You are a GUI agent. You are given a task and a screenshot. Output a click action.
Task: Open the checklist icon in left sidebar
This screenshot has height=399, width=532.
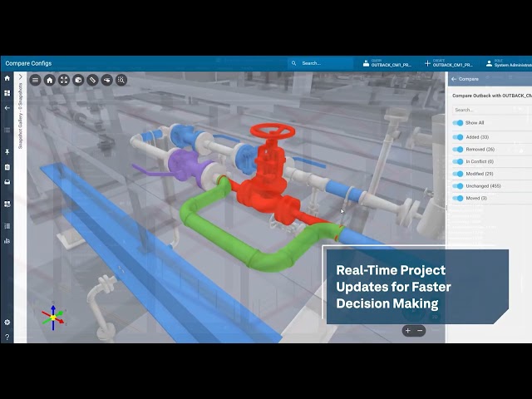(x=7, y=226)
